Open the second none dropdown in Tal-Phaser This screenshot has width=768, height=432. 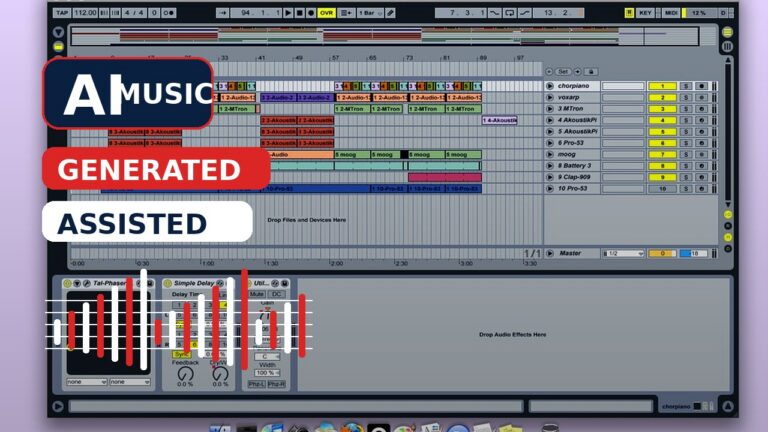(x=129, y=382)
